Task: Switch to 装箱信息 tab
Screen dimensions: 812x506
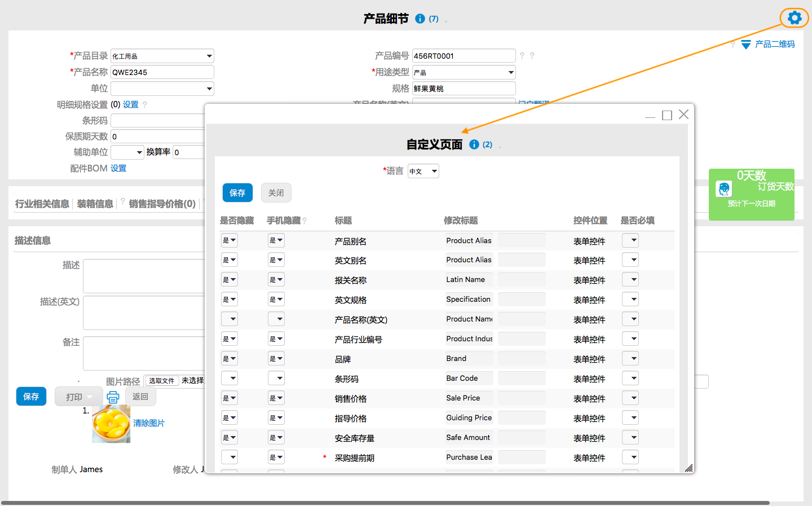Action: [x=95, y=204]
